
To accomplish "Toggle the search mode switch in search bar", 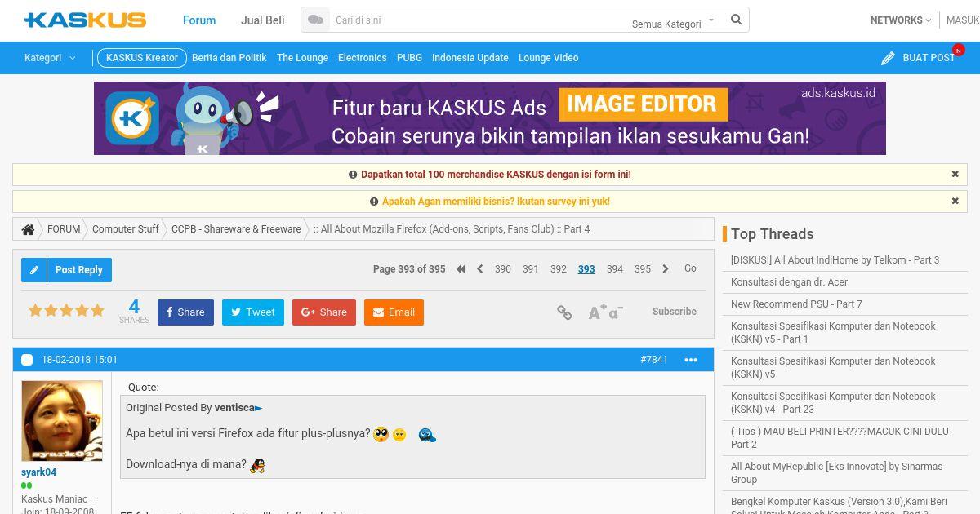I will pos(315,20).
